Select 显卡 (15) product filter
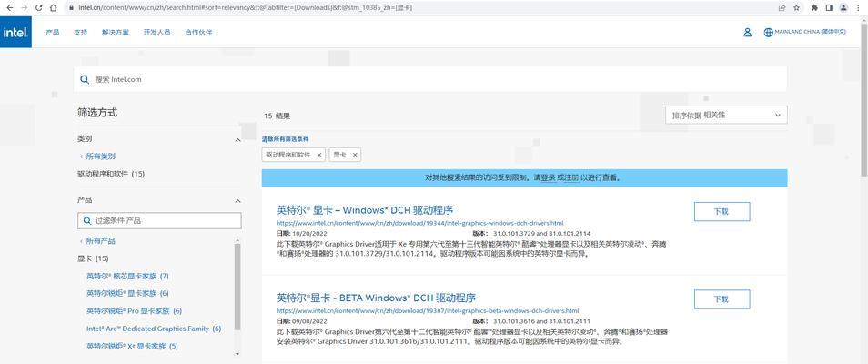868x364 pixels. [93, 258]
